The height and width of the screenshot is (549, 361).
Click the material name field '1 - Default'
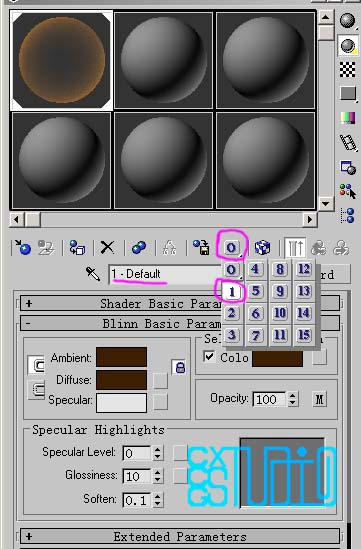166,274
